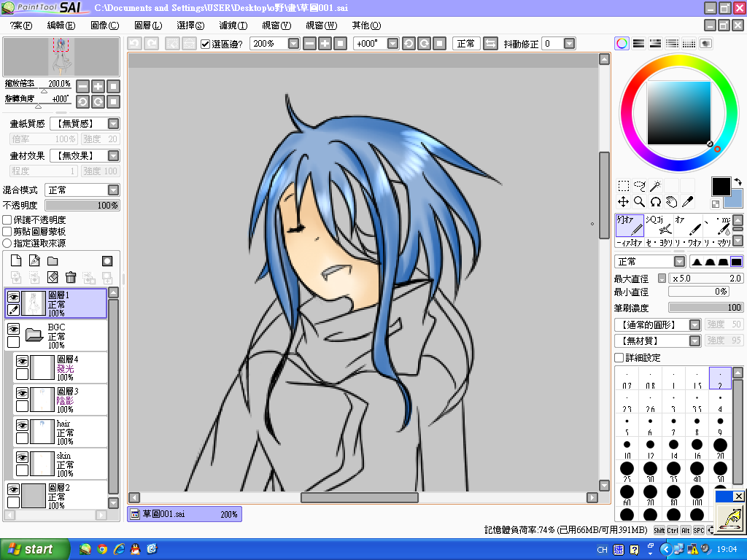Hide the hair layer's eye icon
Image resolution: width=747 pixels, height=560 pixels.
[x=22, y=425]
